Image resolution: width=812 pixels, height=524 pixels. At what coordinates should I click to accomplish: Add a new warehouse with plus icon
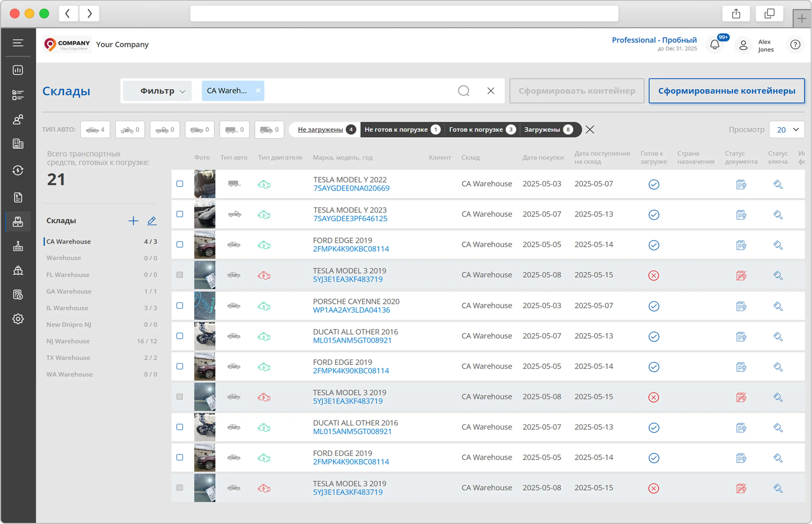click(133, 221)
